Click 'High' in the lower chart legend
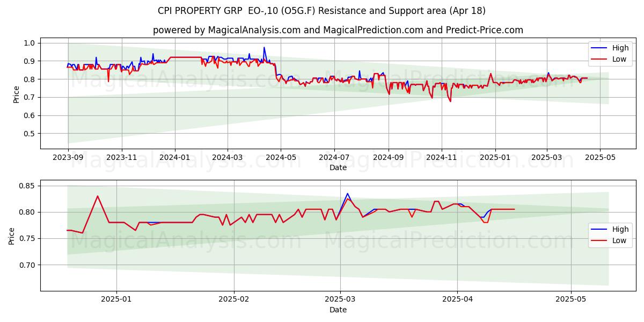 [620, 229]
